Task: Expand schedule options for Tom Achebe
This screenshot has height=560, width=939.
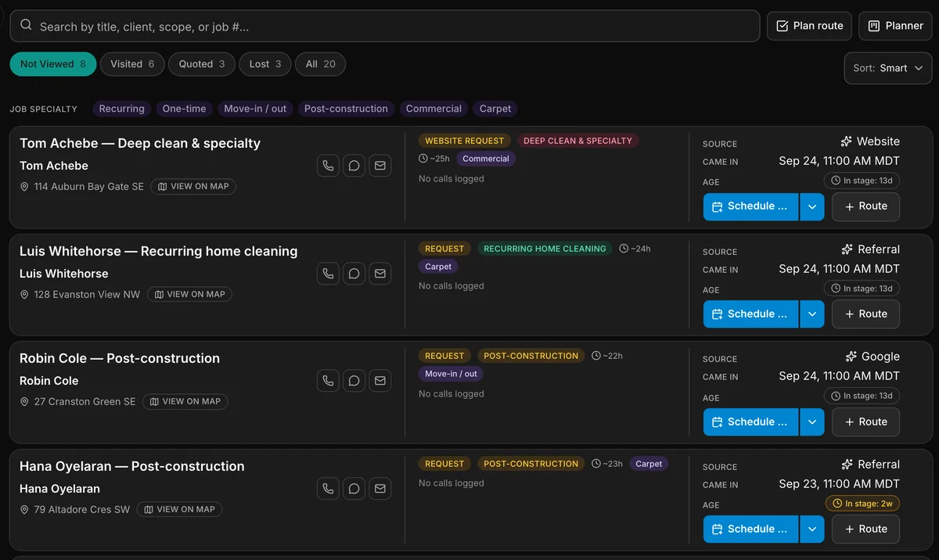Action: click(x=811, y=206)
